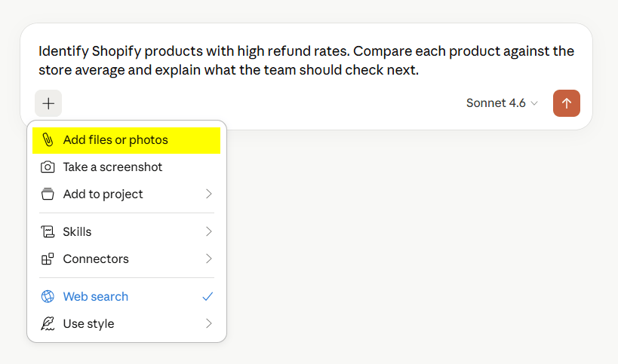This screenshot has height=364, width=618.
Task: Click the plus attachment button
Action: click(x=48, y=103)
